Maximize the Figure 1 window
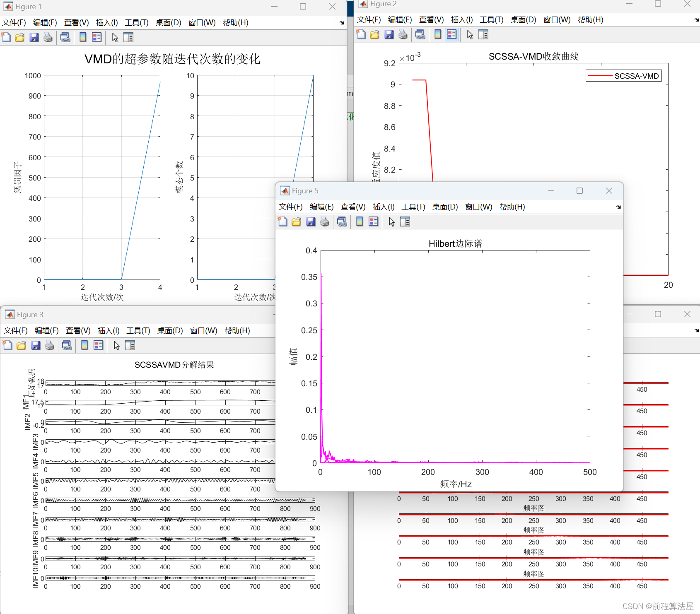Screen dimensions: 700x614 click(x=303, y=7)
